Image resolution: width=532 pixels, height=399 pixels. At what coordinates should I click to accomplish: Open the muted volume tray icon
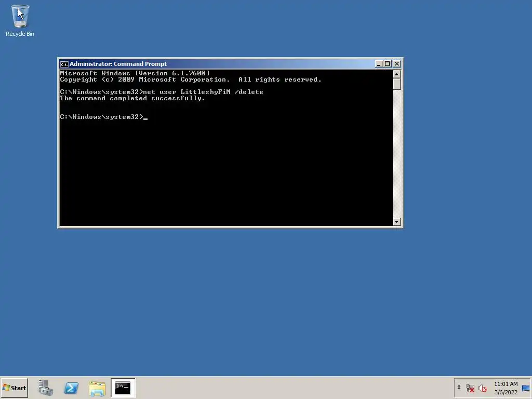click(x=483, y=388)
